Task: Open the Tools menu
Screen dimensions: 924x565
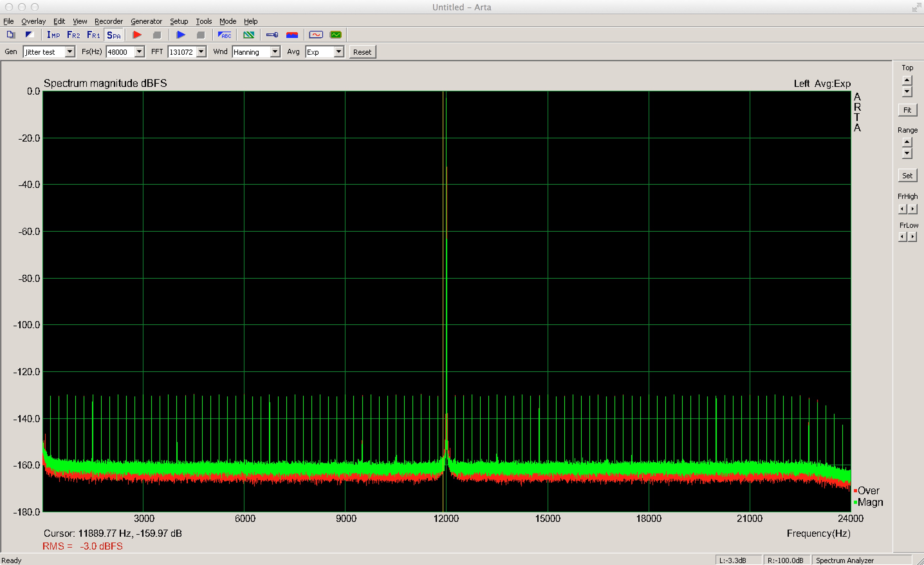Action: pyautogui.click(x=204, y=21)
